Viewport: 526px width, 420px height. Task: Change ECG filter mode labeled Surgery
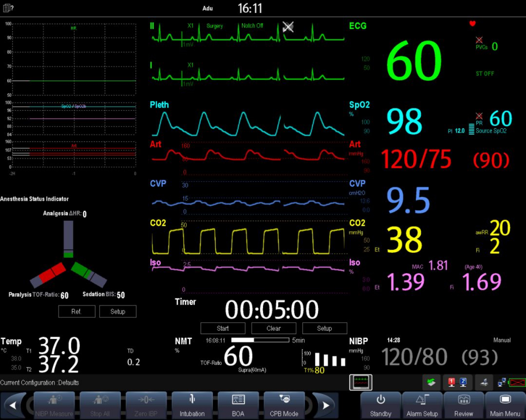click(x=214, y=26)
